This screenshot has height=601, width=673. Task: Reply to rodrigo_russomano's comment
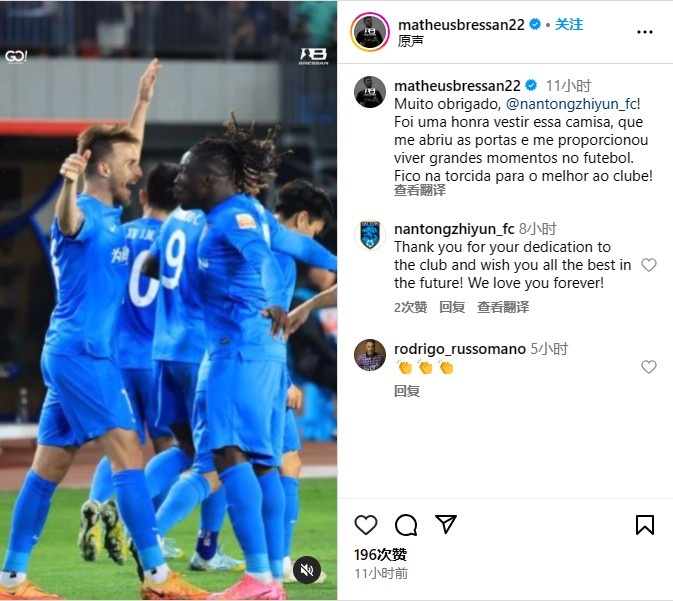[x=407, y=391]
